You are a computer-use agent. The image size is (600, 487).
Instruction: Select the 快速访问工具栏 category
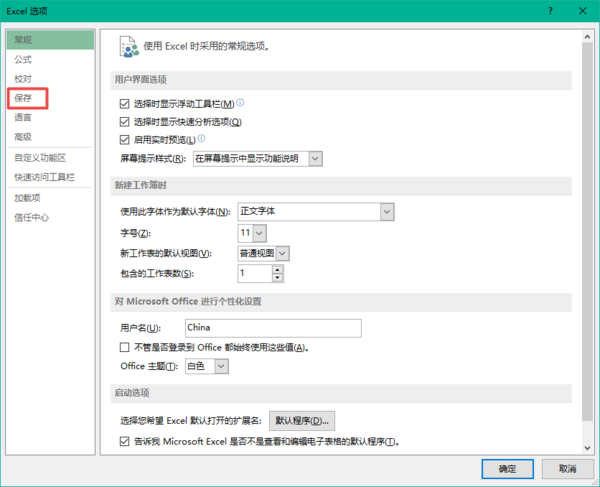pos(50,177)
